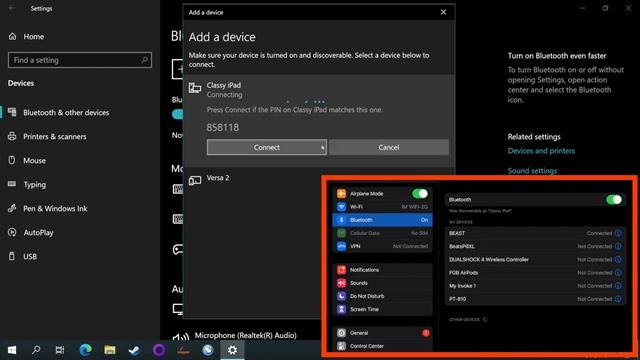640x360 pixels.
Task: Click info icon for BEAST device
Action: [x=618, y=233]
